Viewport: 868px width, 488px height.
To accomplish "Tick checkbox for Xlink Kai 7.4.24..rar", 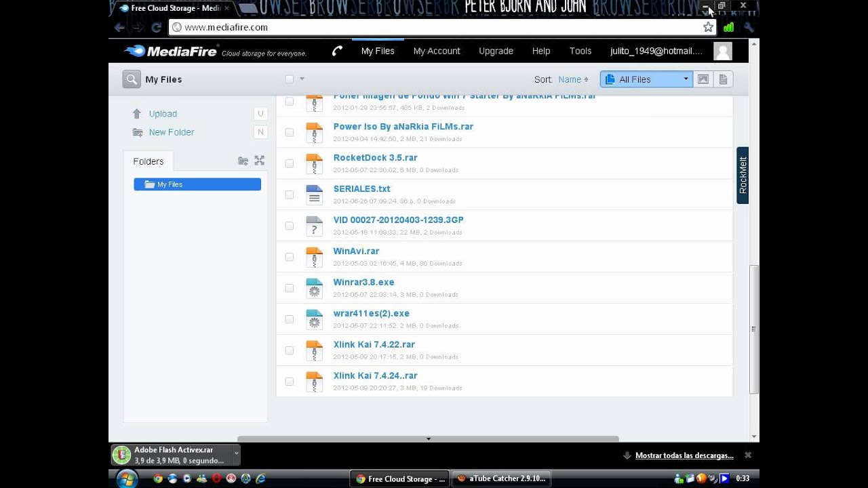I will (290, 382).
